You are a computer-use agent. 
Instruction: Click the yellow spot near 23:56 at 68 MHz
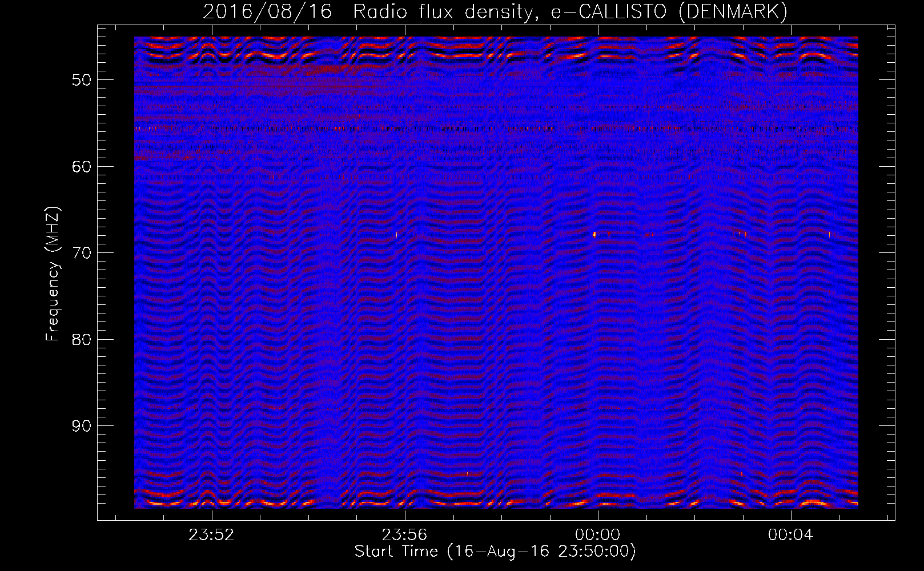click(396, 234)
